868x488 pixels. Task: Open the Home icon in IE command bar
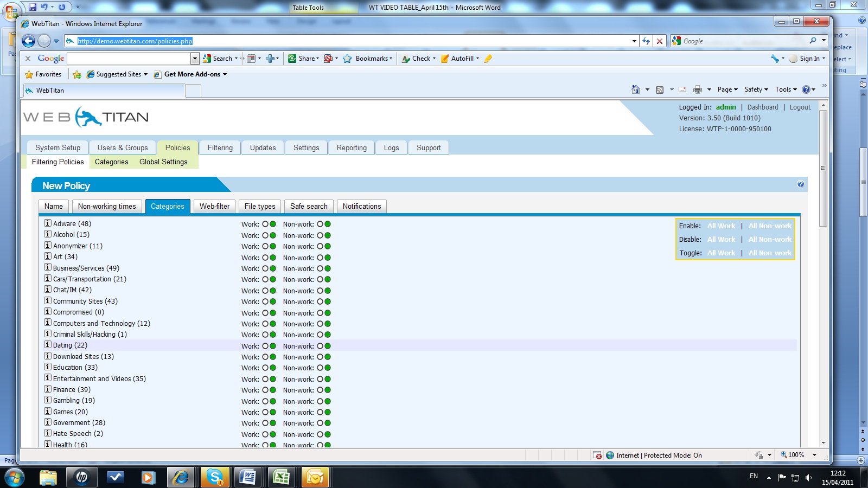coord(636,89)
